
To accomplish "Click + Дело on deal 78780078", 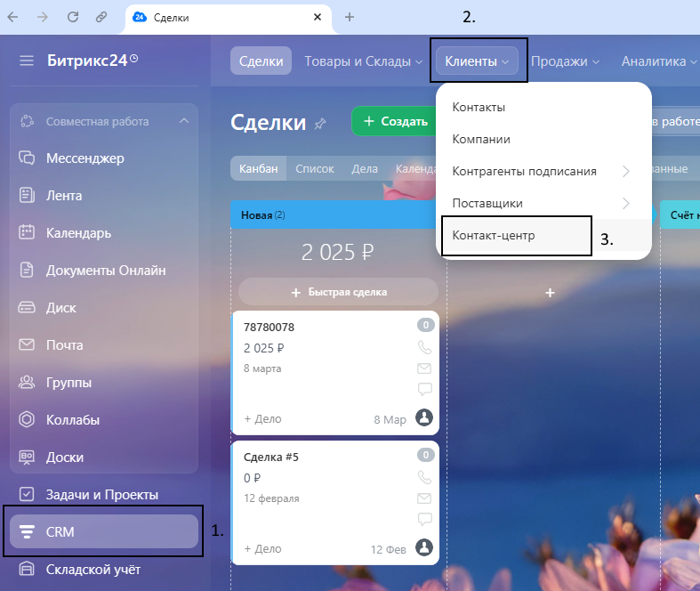I will tap(263, 419).
